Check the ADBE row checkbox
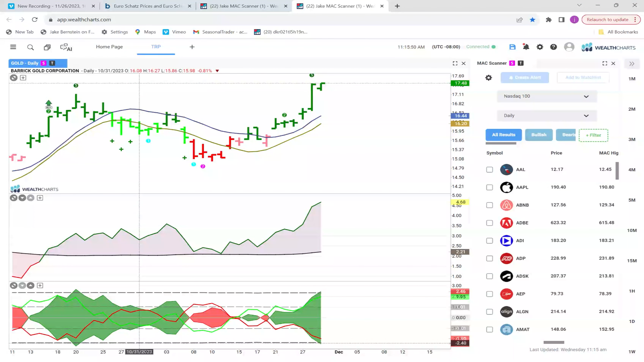This screenshot has height=362, width=644. 490,223
